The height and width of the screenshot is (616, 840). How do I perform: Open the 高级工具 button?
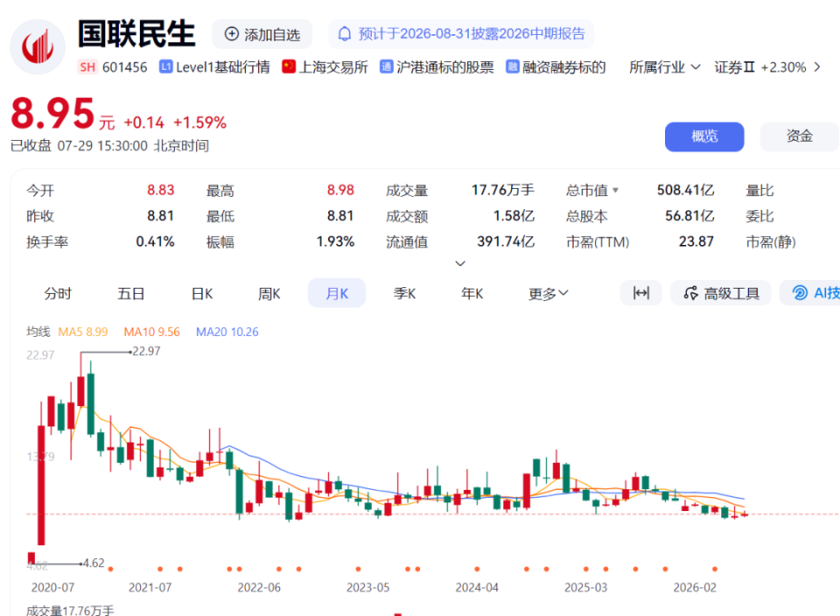[721, 293]
